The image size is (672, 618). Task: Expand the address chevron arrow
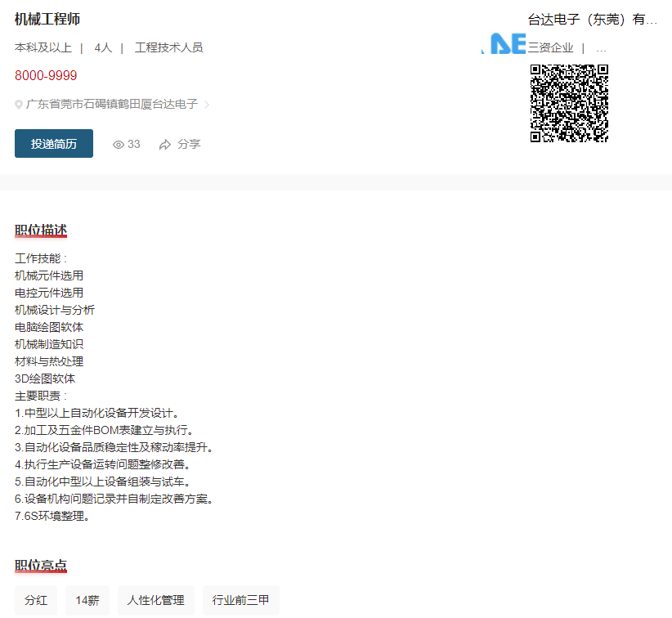pos(207,105)
